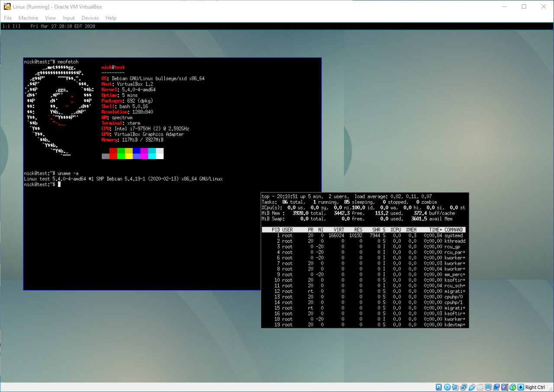Screen dimensions: 554x392
Task: Click the Right Ctrl host key label
Action: tap(535, 387)
